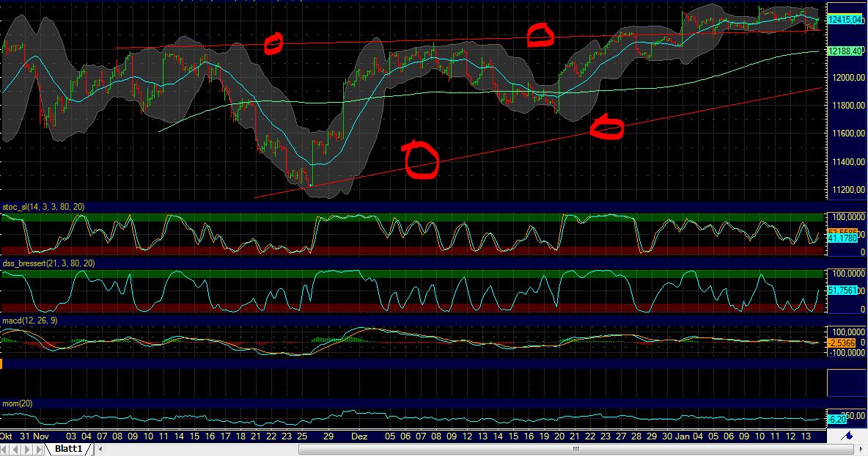Click the Dez label on the date axis

click(x=358, y=434)
